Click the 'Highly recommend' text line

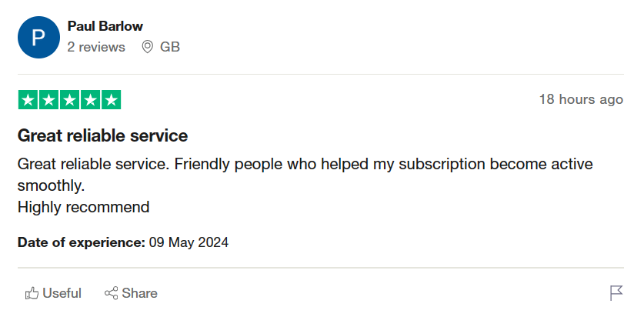click(x=83, y=207)
